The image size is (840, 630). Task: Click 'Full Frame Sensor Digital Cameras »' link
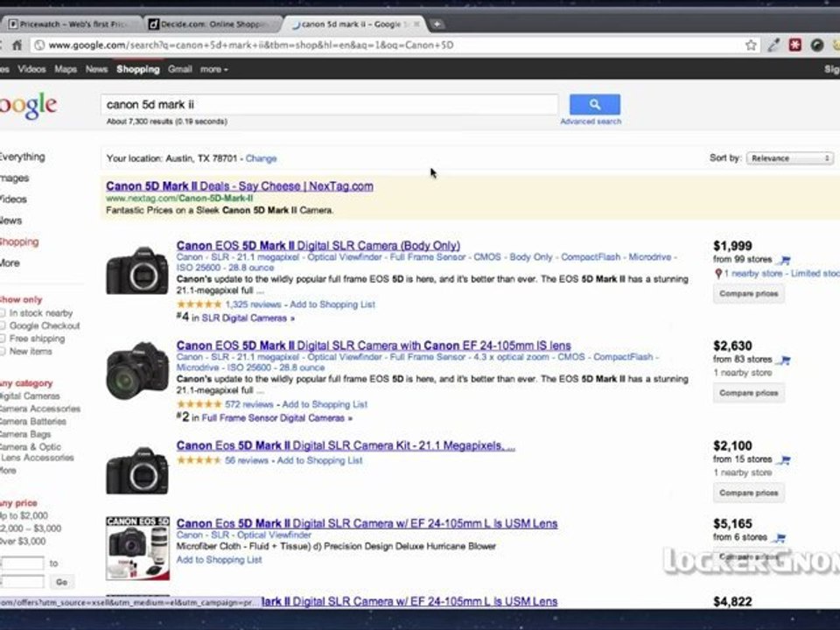pyautogui.click(x=277, y=418)
